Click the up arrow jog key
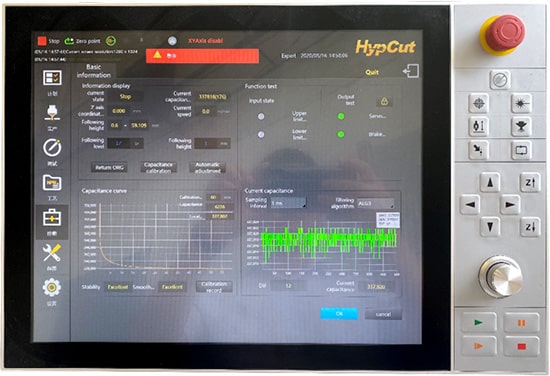 pos(490,182)
